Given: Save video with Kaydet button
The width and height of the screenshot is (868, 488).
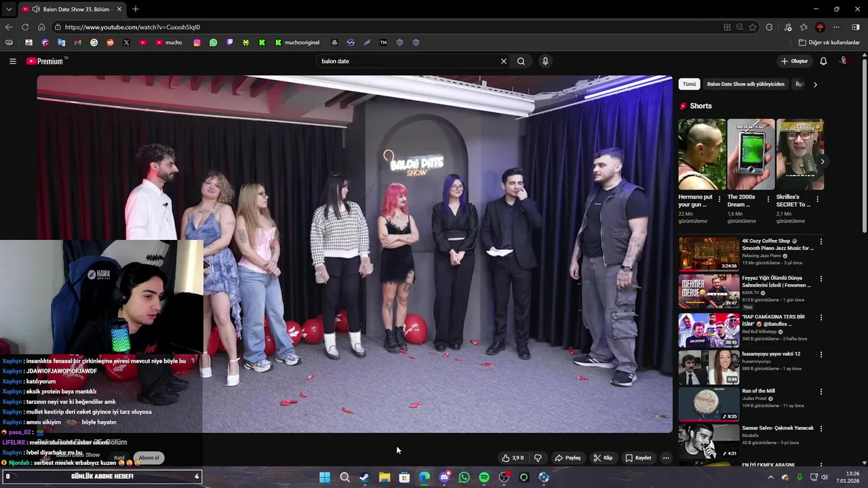Looking at the screenshot, I should point(638,457).
